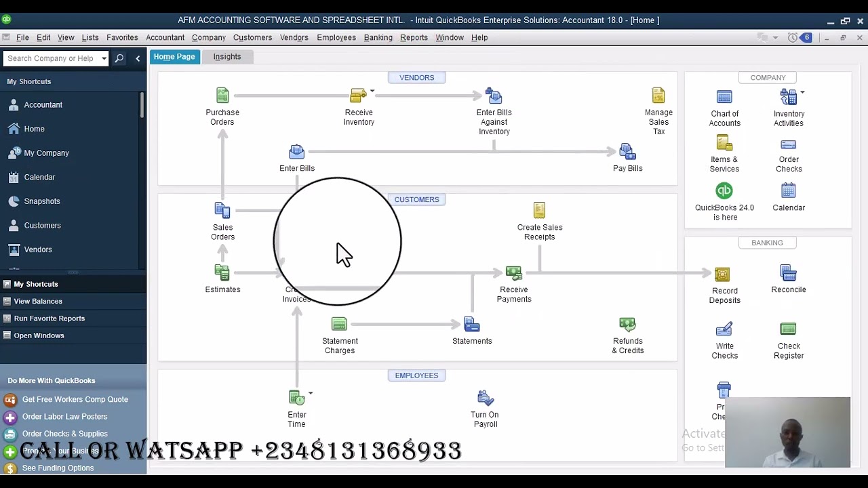Open the Check Register icon

coord(788,329)
